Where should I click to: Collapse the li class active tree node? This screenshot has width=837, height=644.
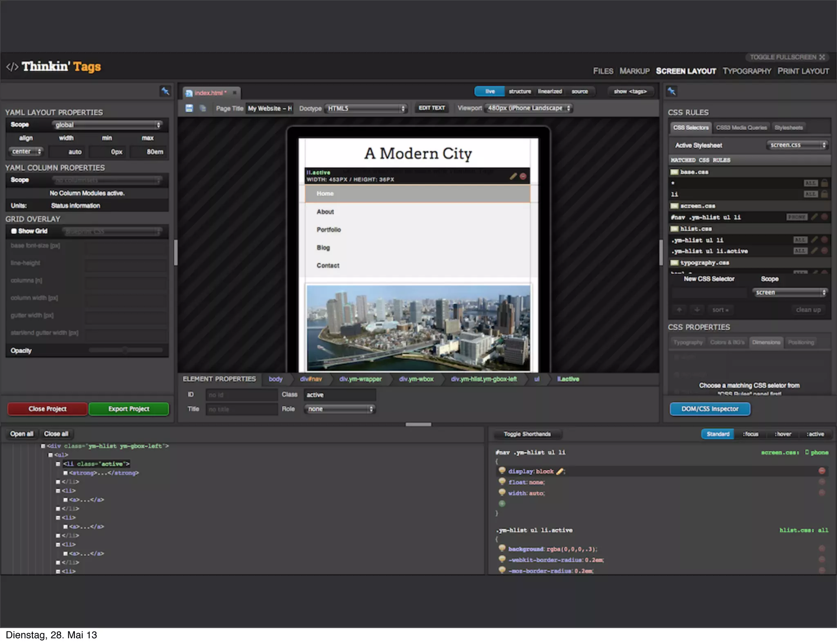[58, 464]
